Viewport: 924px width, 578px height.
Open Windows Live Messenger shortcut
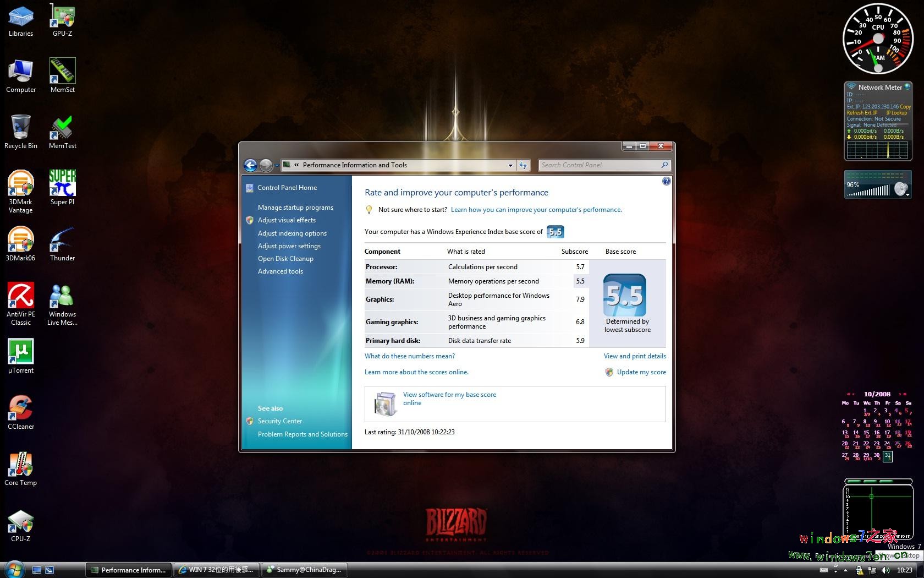[62, 304]
